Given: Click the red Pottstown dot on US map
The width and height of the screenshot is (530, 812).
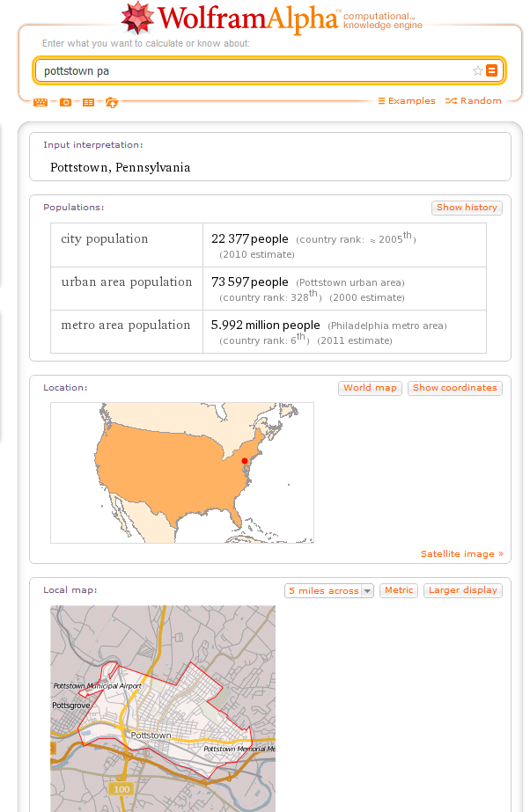Looking at the screenshot, I should pyautogui.click(x=245, y=461).
